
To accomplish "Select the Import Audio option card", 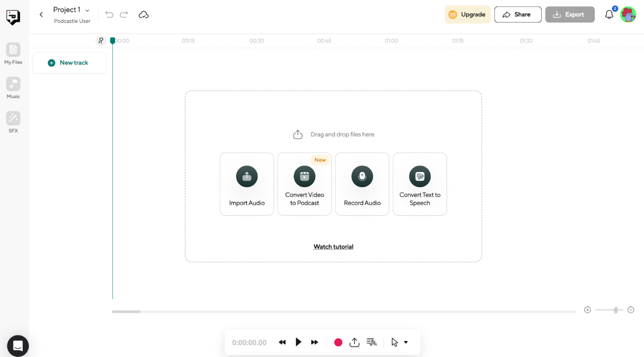I will [x=247, y=184].
